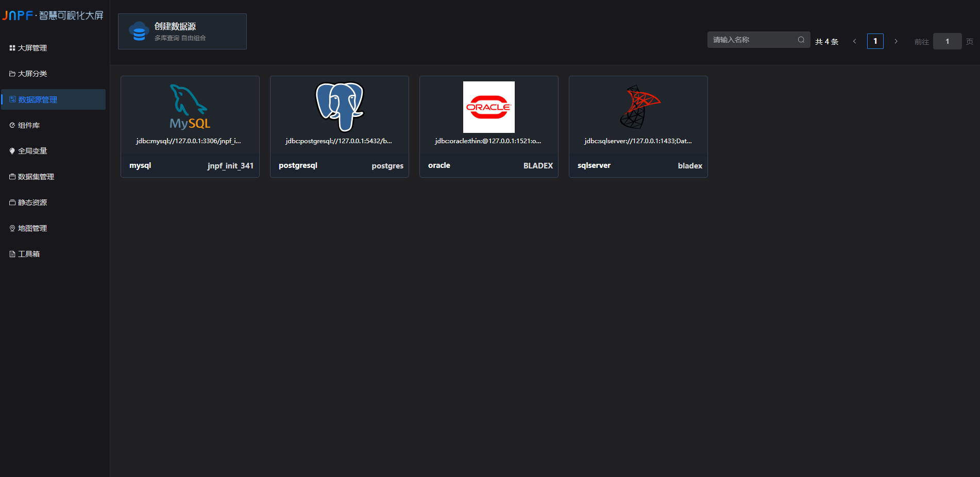Screen dimensions: 980x477
Task: Click the oracle data source name
Action: (439, 165)
